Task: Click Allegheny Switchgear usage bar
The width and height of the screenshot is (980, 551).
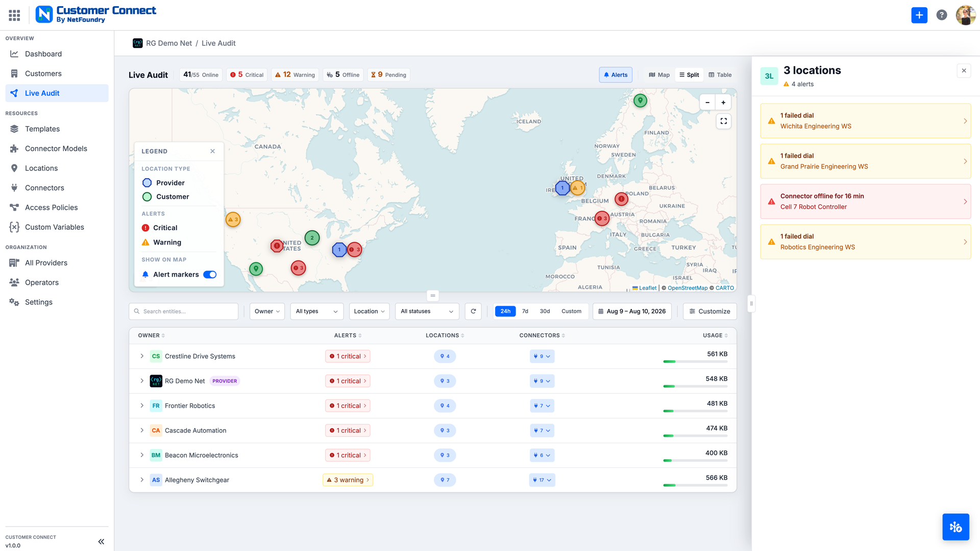Action: point(695,485)
